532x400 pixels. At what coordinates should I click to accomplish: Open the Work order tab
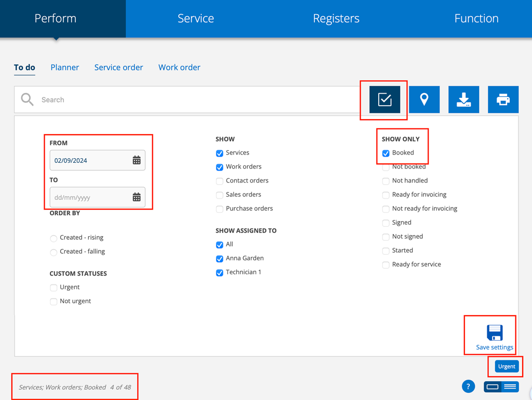(x=179, y=67)
